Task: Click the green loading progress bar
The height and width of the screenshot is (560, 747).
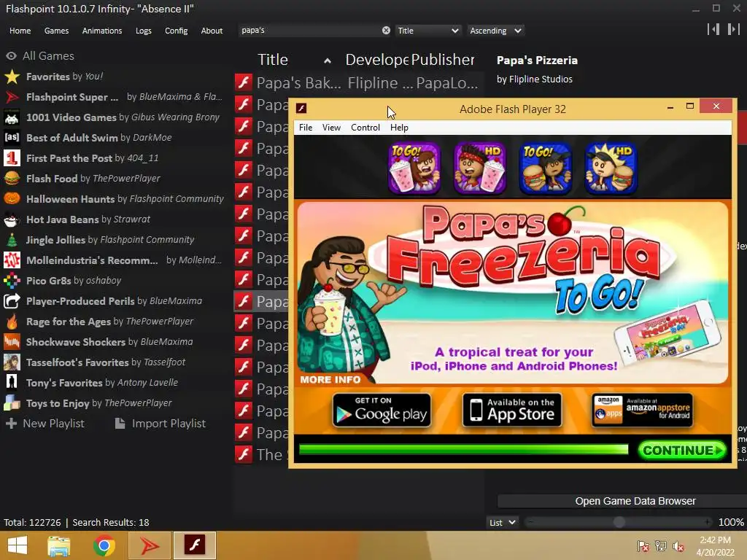Action: [463, 449]
